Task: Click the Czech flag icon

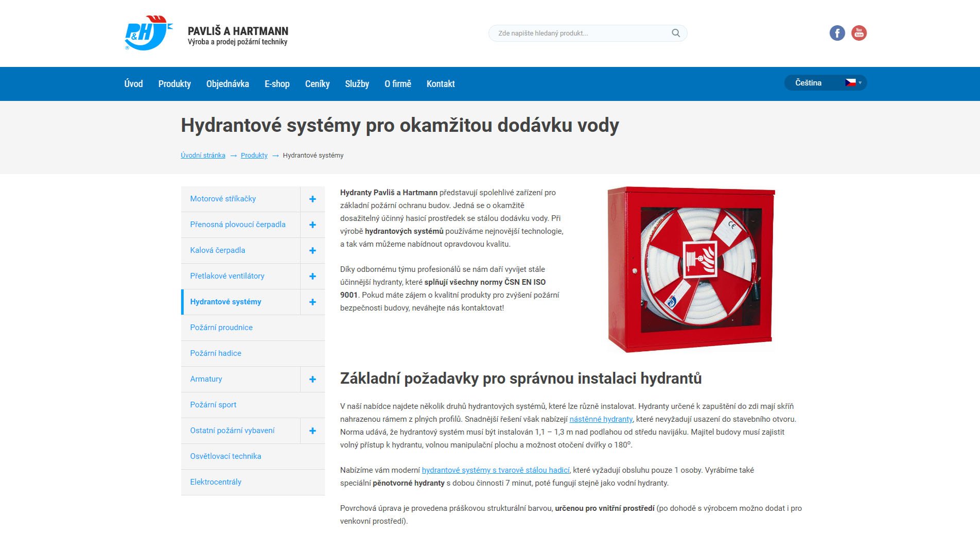Action: click(x=850, y=82)
